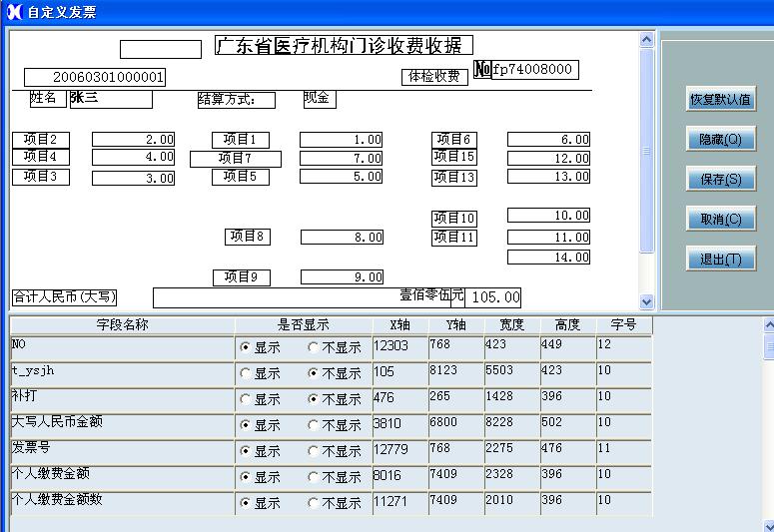Click the invoice preview scrollbar up arrow

pyautogui.click(x=646, y=40)
